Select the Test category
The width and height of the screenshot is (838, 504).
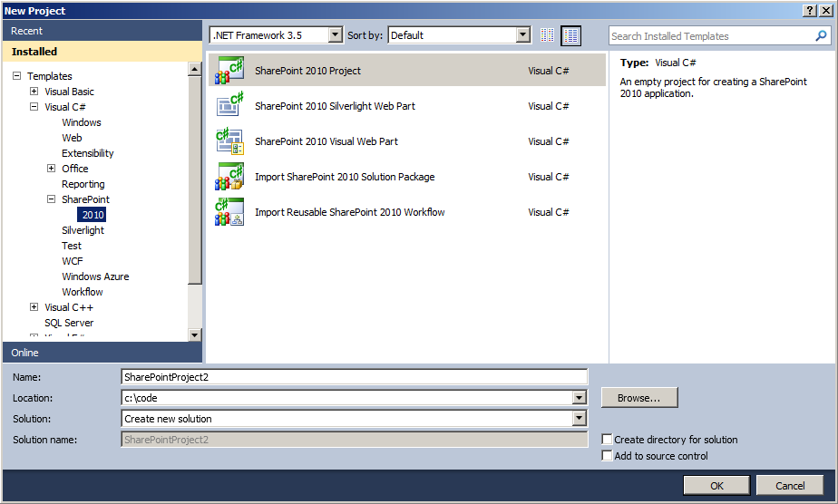click(72, 246)
